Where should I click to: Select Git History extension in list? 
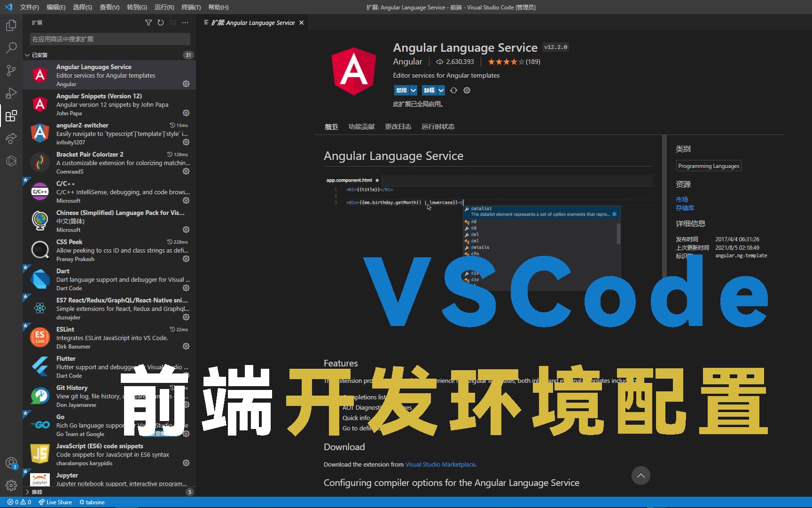(x=109, y=396)
